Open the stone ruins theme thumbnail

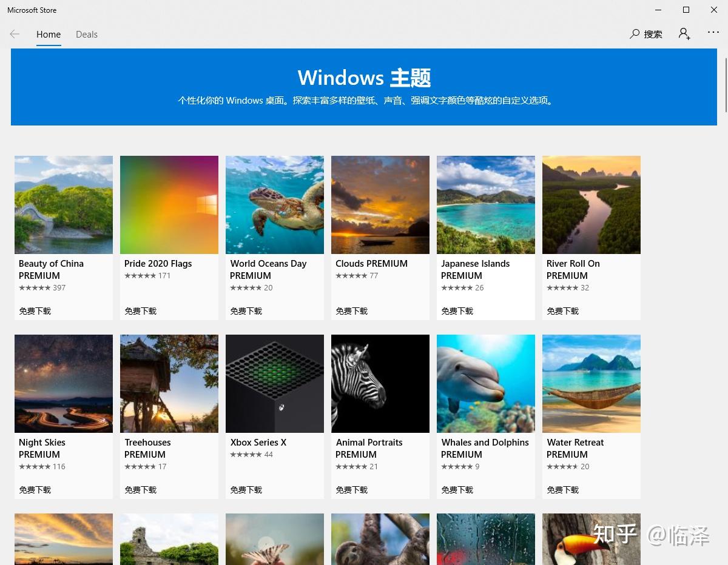[x=169, y=539]
